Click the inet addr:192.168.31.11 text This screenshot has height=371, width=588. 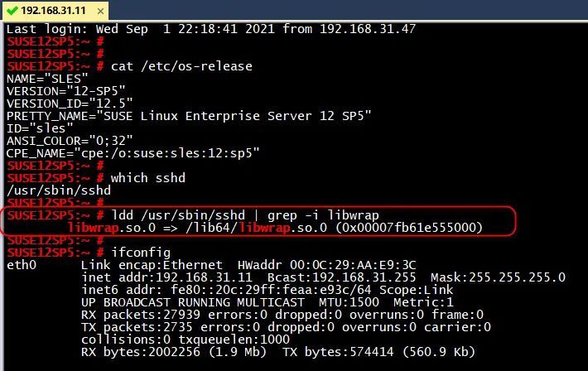[x=166, y=277]
